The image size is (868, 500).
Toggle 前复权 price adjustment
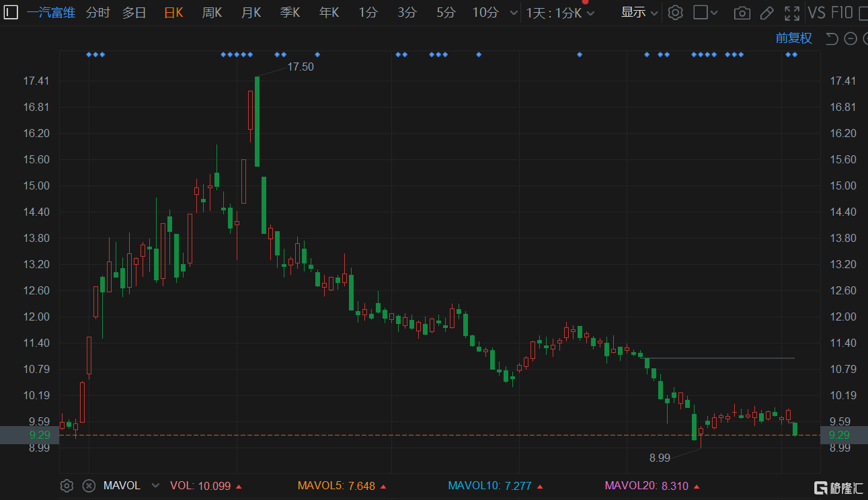793,38
